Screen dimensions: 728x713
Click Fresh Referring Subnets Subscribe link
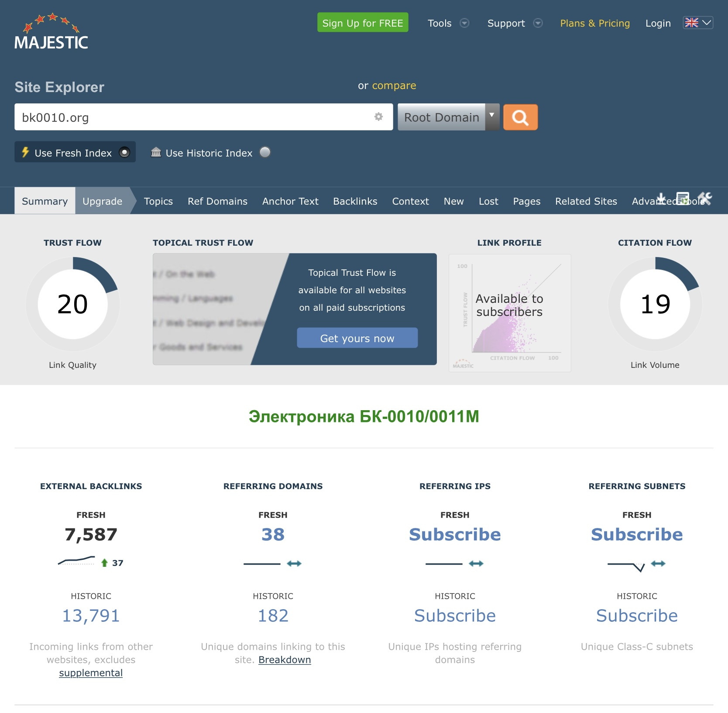click(x=637, y=534)
